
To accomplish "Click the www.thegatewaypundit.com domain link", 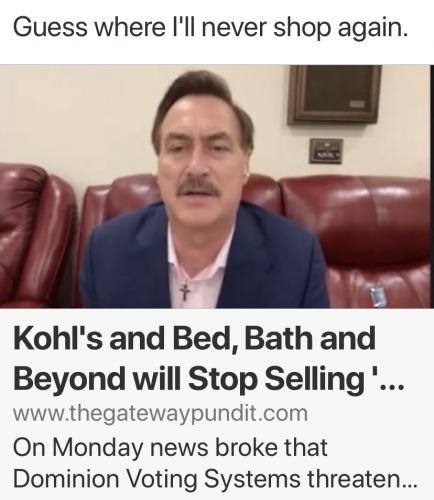I will (x=160, y=413).
